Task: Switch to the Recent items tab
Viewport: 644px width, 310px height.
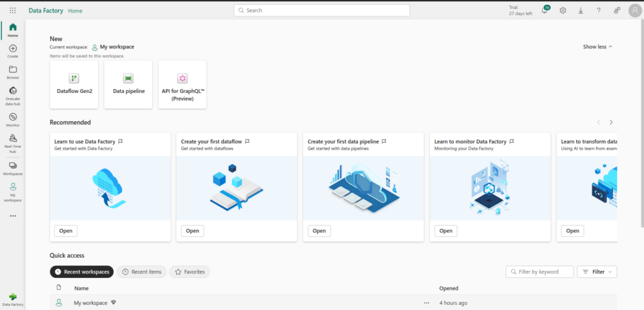Action: click(142, 272)
